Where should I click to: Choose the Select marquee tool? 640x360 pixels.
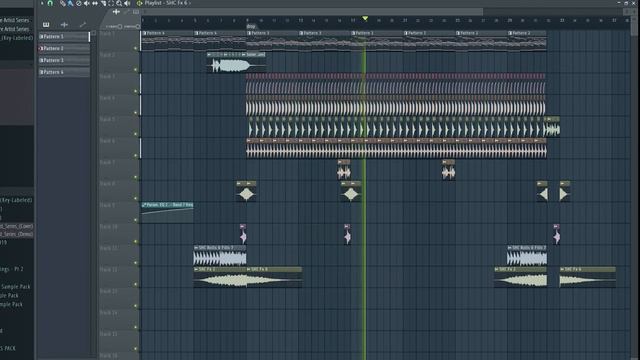[x=111, y=3]
